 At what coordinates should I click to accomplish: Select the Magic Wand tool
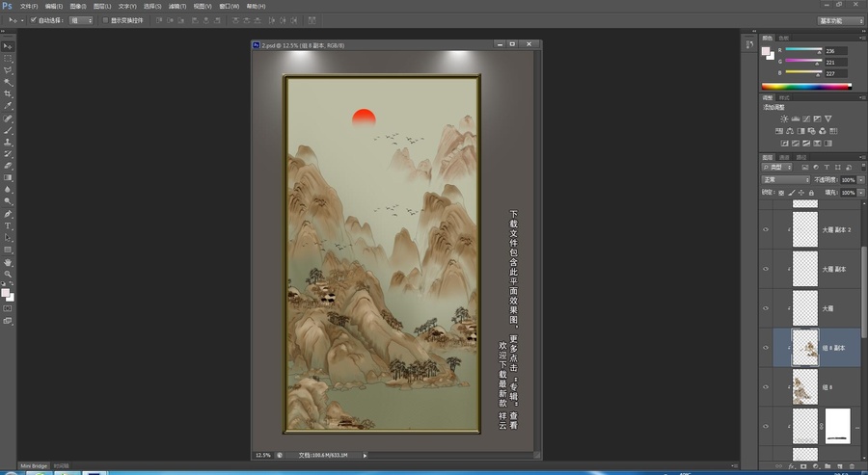coord(8,83)
